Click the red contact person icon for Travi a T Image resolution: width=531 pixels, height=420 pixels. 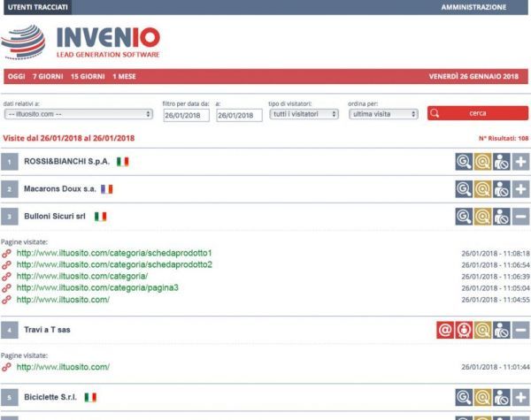pos(464,329)
